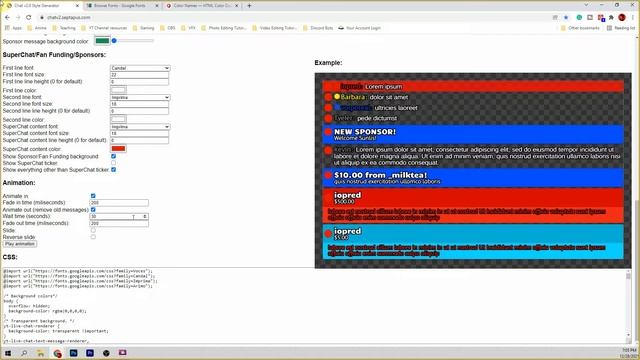Click the address bar URL
Image resolution: width=640 pixels, height=360 pixels.
69,18
